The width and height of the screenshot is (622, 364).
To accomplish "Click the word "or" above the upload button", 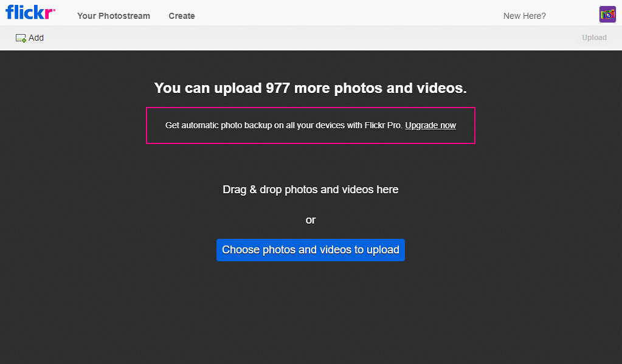I will point(310,220).
